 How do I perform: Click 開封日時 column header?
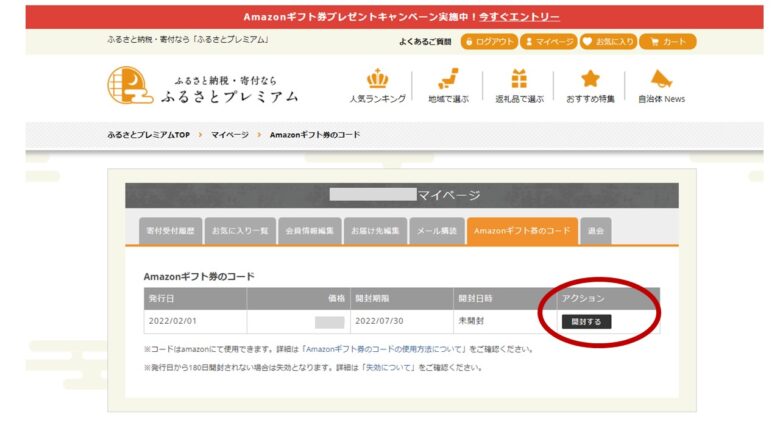pyautogui.click(x=505, y=298)
